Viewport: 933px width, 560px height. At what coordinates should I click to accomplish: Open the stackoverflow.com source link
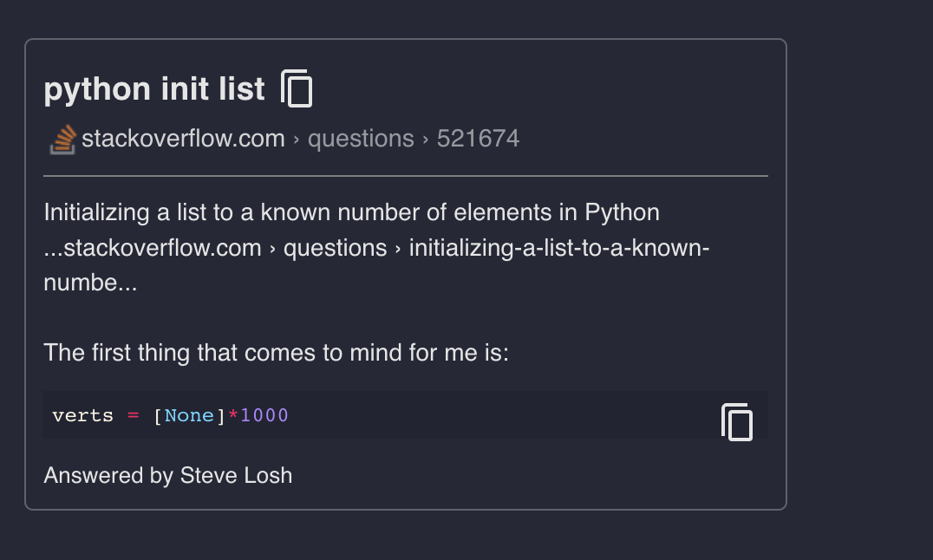pyautogui.click(x=183, y=139)
